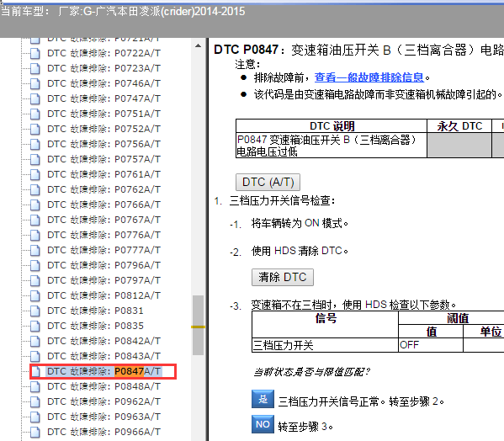This screenshot has width=504, height=441.
Task: Open DTC 故障排除: P0812A/T
Action: [103, 295]
